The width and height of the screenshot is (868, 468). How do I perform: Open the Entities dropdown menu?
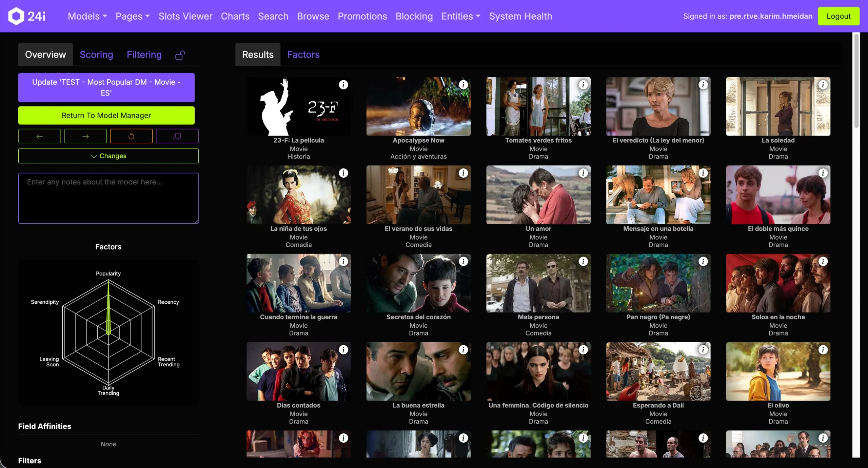pos(460,16)
